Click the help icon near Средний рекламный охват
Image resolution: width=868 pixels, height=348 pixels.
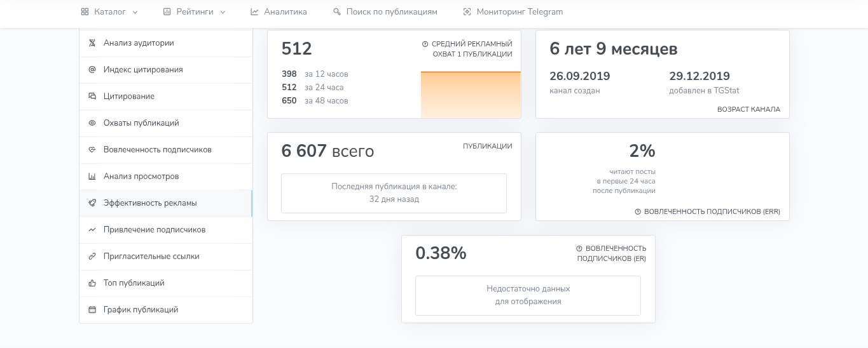(425, 44)
